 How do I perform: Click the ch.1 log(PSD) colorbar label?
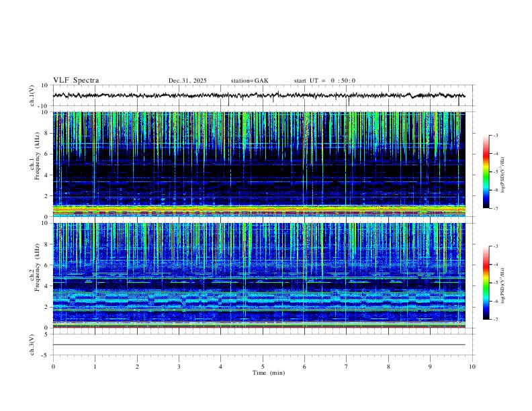[x=503, y=175]
